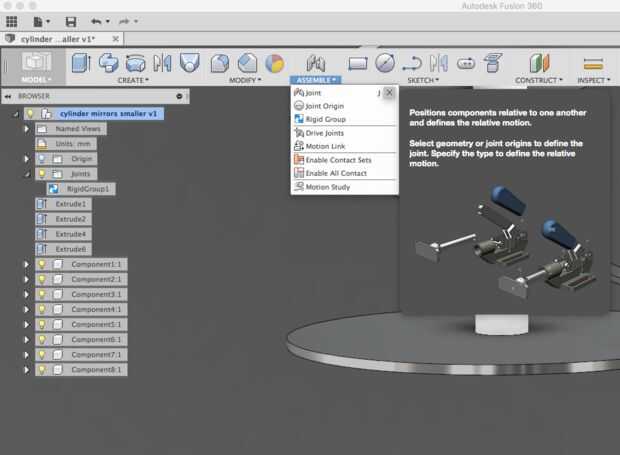Screen dimensions: 620x455
Task: Toggle Component2:1 visibility bulb
Action: tap(42, 279)
